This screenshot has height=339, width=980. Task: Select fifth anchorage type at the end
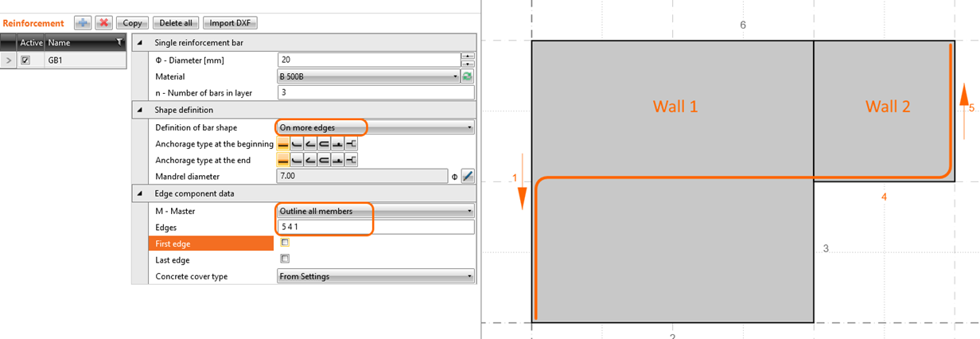(337, 160)
